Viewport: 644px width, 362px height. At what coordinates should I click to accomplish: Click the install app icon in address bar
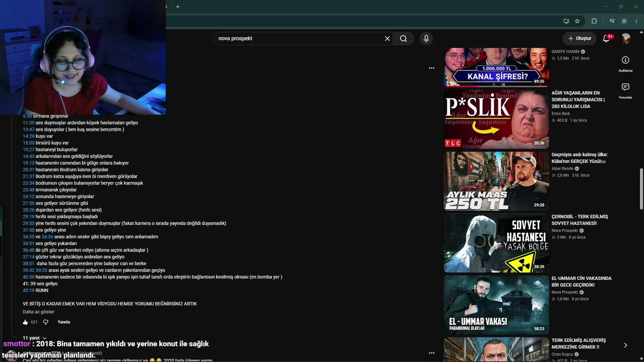coord(566,21)
